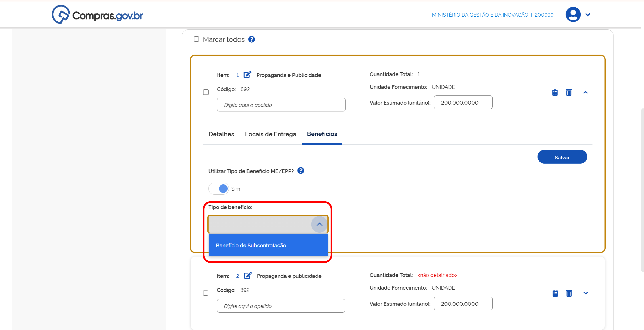Screen dimensions: 644x330
Task: Select the Benefícios tab
Action: [x=322, y=134]
